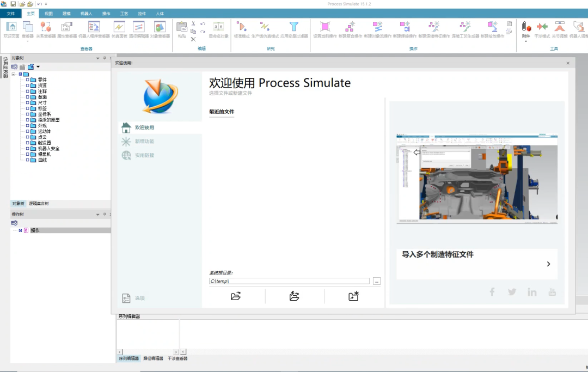Switch to the 工艺 (Process) ribbon tab

(x=124, y=14)
